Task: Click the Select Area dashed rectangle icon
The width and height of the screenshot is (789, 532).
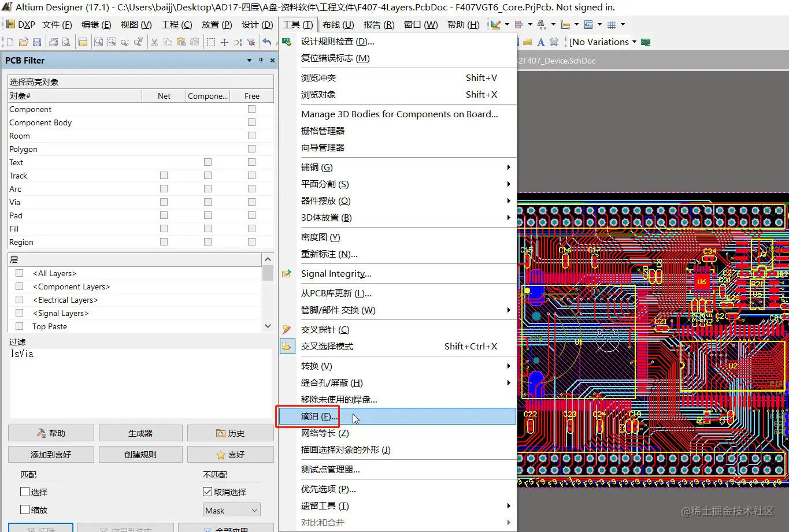Action: tap(211, 42)
